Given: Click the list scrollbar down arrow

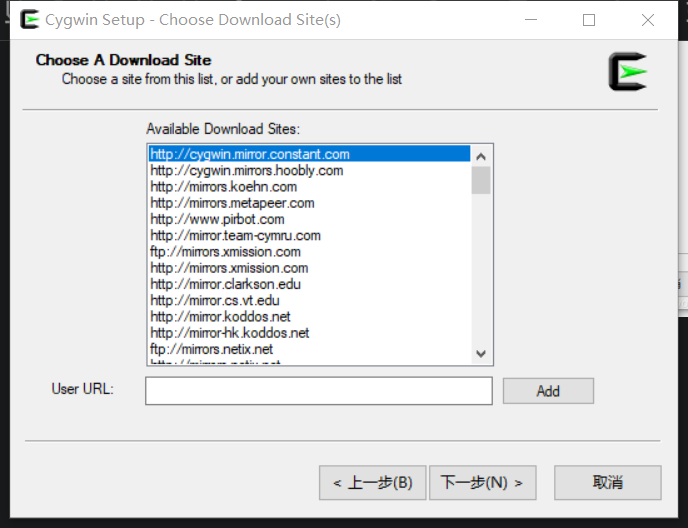Looking at the screenshot, I should [481, 353].
